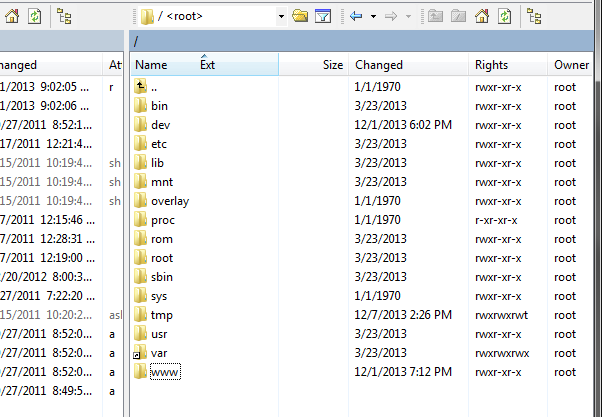Select the www folder
This screenshot has width=602, height=417.
tap(162, 372)
